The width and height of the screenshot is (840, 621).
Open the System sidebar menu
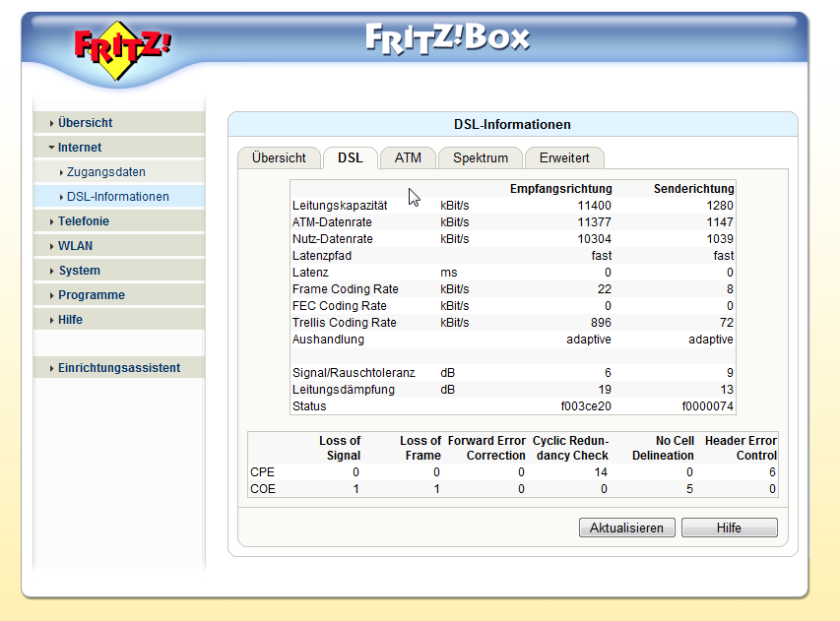pos(119,271)
